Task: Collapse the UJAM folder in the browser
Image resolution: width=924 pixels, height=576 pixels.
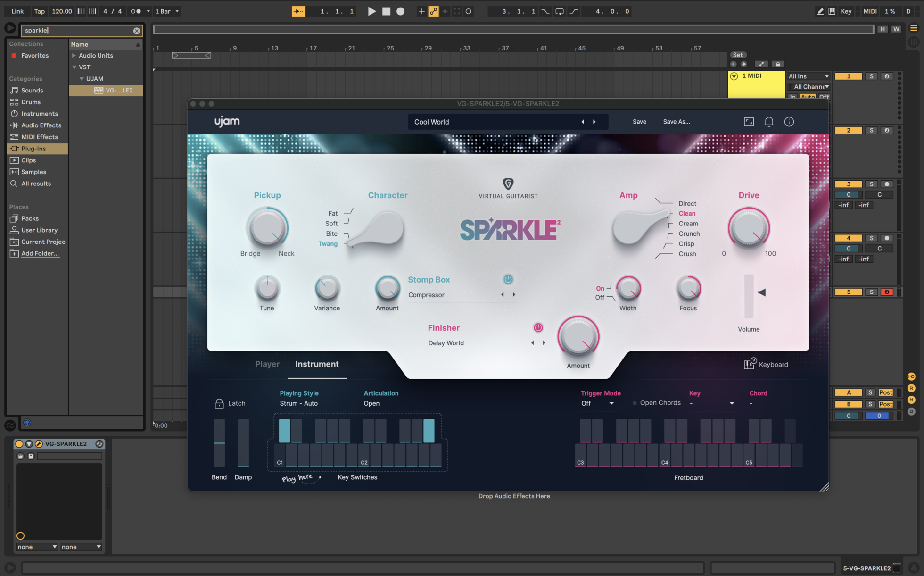Action: (x=81, y=78)
